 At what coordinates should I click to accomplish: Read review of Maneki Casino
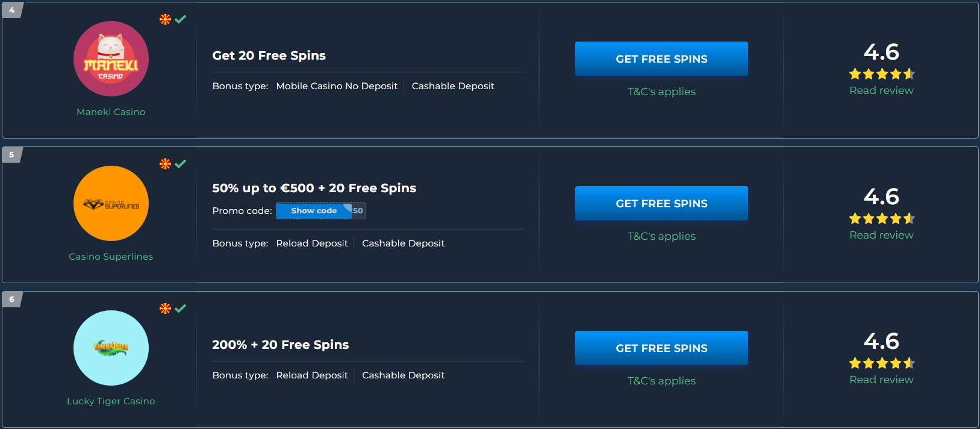[882, 90]
